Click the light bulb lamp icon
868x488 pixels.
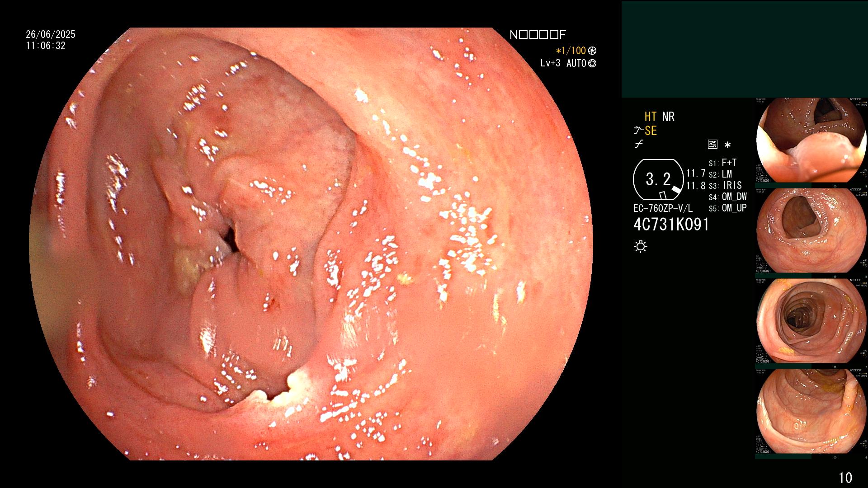tap(641, 246)
